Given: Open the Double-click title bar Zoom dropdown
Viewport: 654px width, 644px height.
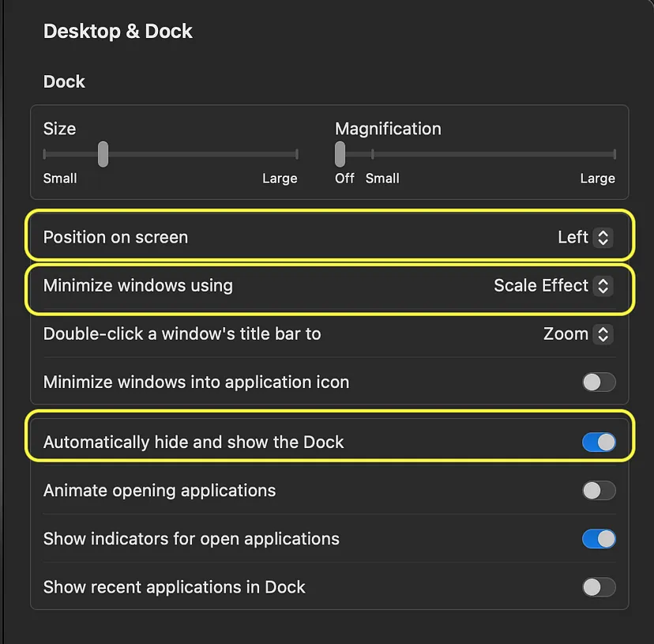Looking at the screenshot, I should coord(578,334).
